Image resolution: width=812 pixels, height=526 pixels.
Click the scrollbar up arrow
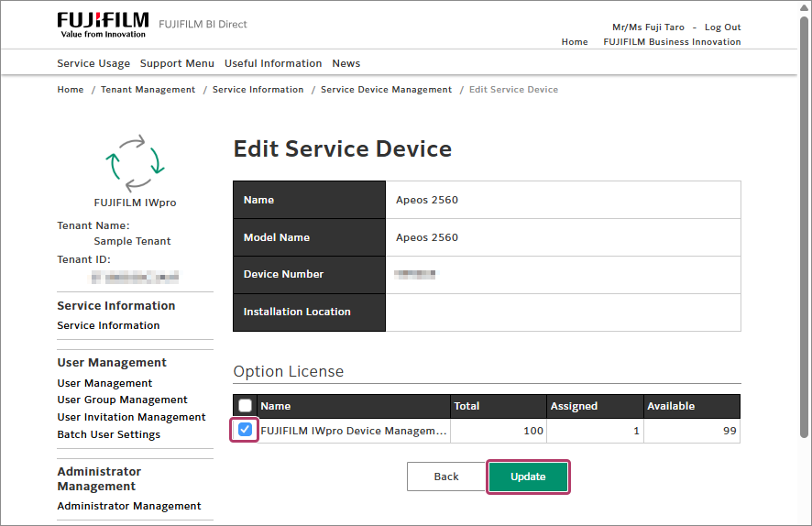(x=804, y=7)
